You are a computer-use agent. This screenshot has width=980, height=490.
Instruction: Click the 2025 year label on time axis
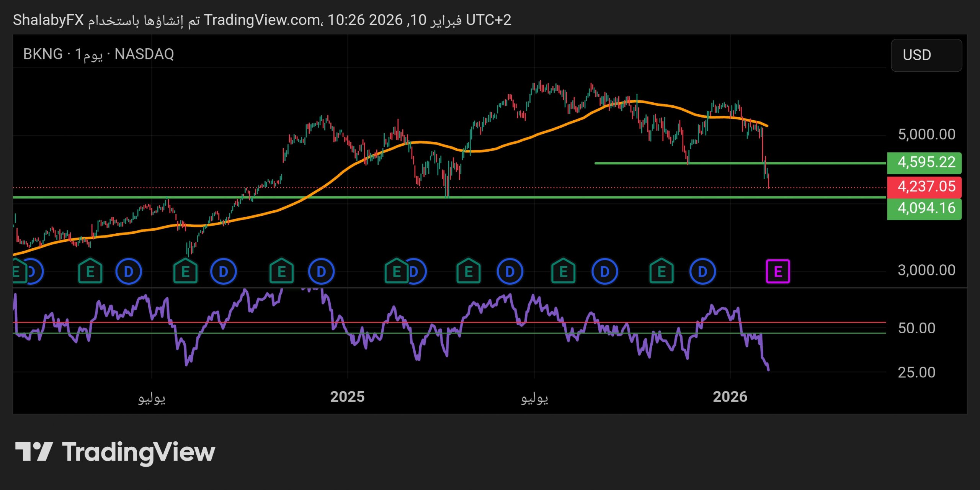coord(347,397)
